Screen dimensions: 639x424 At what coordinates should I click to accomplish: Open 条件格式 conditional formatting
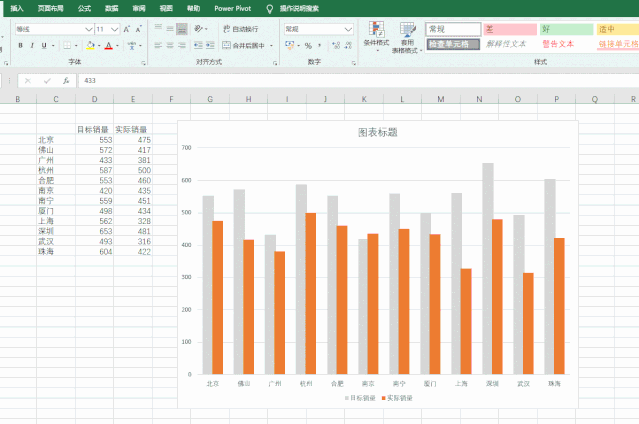[377, 38]
